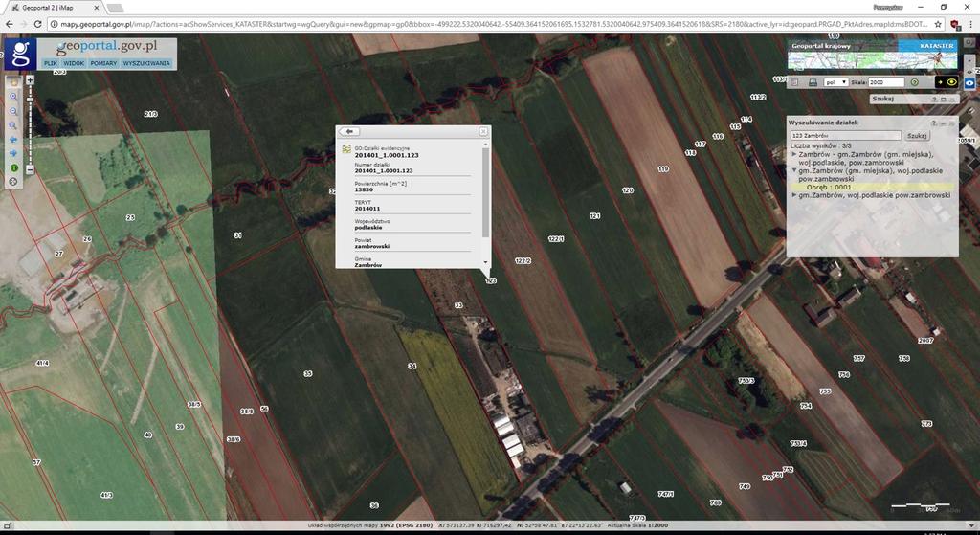The width and height of the screenshot is (980, 535).
Task: Click the zoom slider handle
Action: tap(30, 100)
